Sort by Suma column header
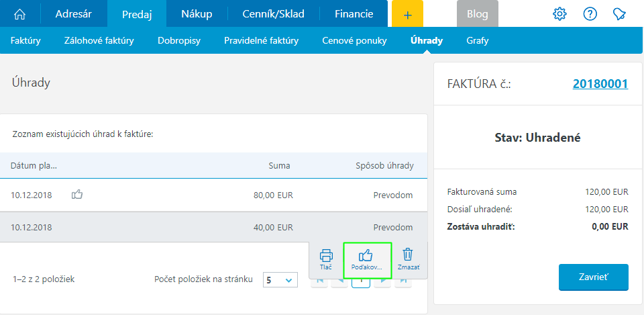This screenshot has height=315, width=644. (279, 166)
